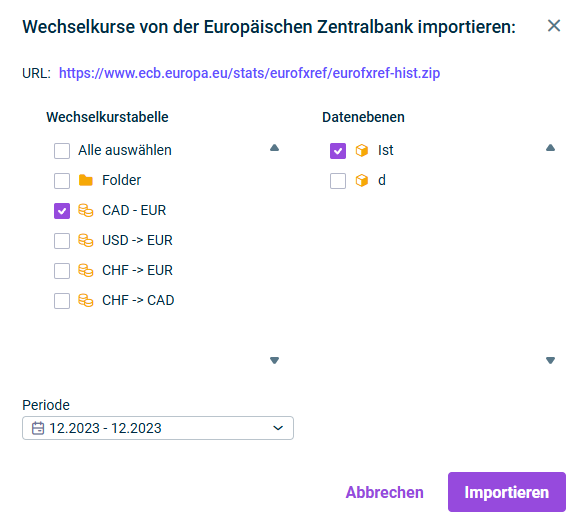588x524 pixels.
Task: Click scroll-down arrow of Datenebenen list
Action: (x=550, y=360)
